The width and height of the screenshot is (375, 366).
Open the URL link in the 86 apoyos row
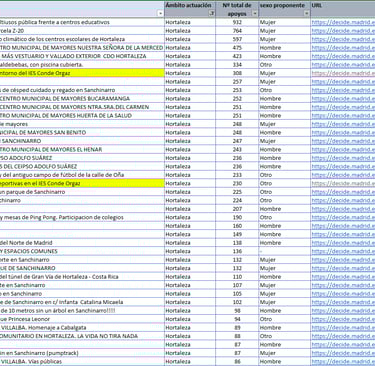click(x=343, y=362)
